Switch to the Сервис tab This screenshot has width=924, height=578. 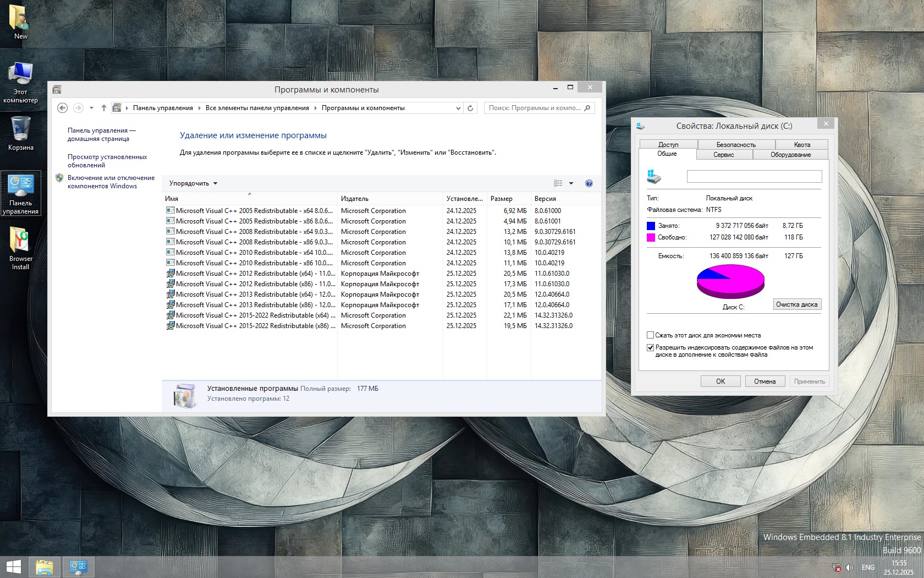click(x=723, y=155)
